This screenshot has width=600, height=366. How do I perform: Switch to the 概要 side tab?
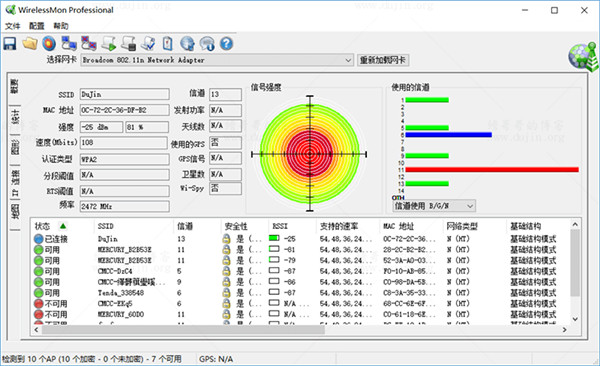[x=15, y=87]
